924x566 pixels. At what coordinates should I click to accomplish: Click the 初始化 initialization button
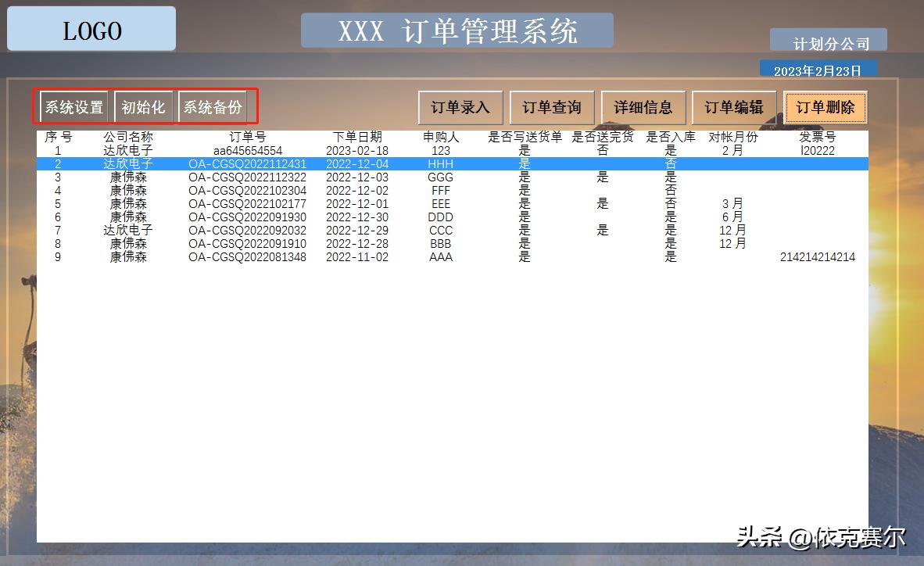click(144, 107)
